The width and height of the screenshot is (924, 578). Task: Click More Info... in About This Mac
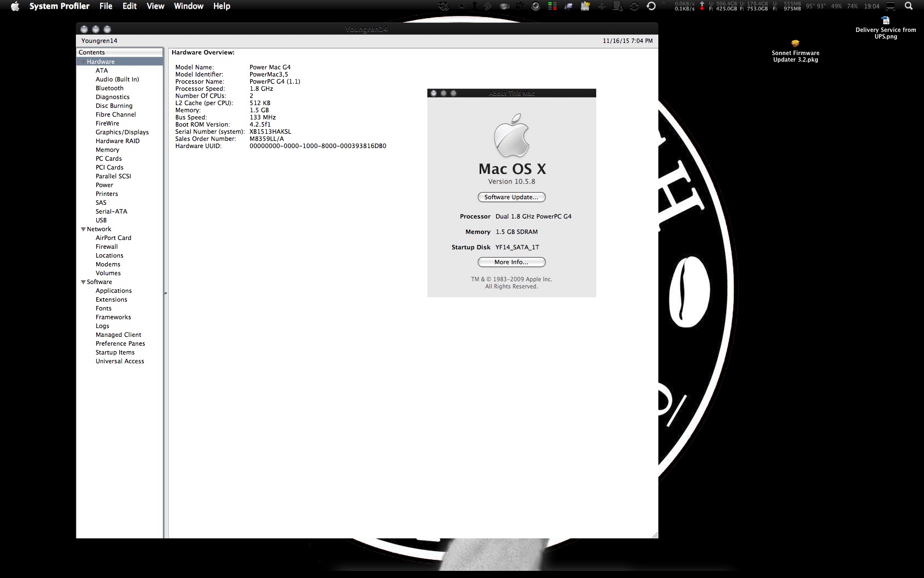(x=512, y=262)
